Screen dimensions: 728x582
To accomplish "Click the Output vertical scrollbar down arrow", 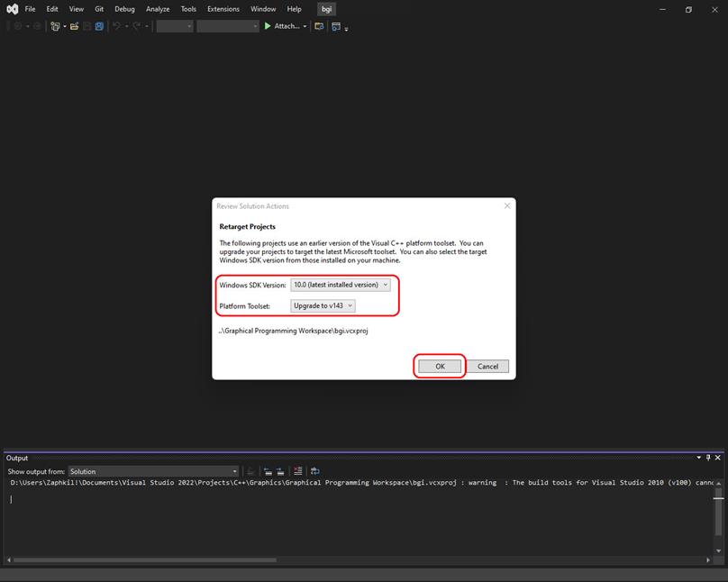I will (x=719, y=550).
